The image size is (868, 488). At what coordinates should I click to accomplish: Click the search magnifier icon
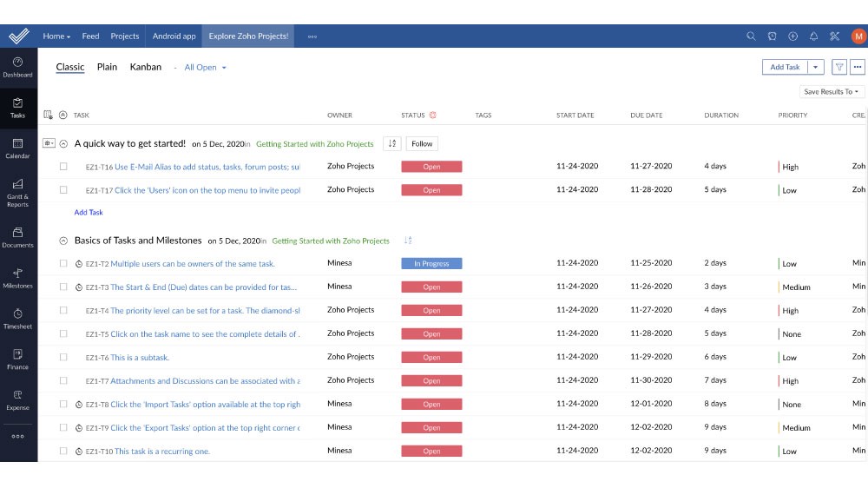751,36
